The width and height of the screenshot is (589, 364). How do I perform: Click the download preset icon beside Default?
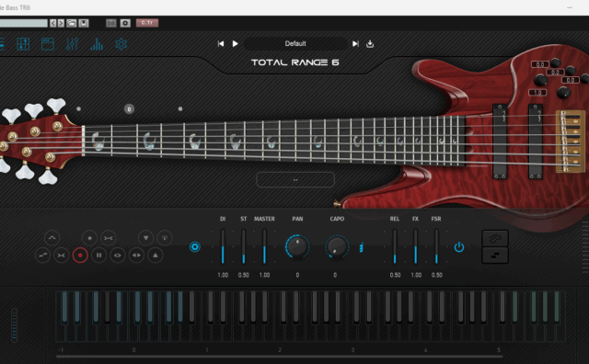(370, 43)
